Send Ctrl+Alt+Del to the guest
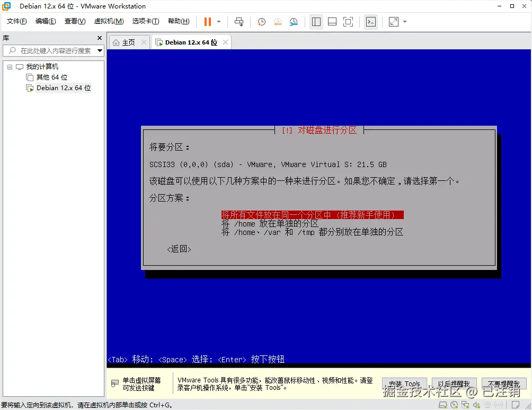 coord(239,22)
